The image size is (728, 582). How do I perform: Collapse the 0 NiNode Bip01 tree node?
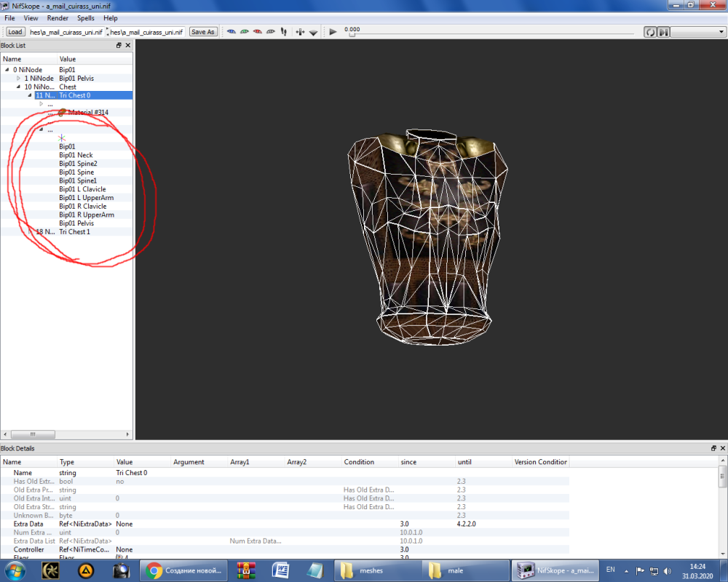coord(7,70)
